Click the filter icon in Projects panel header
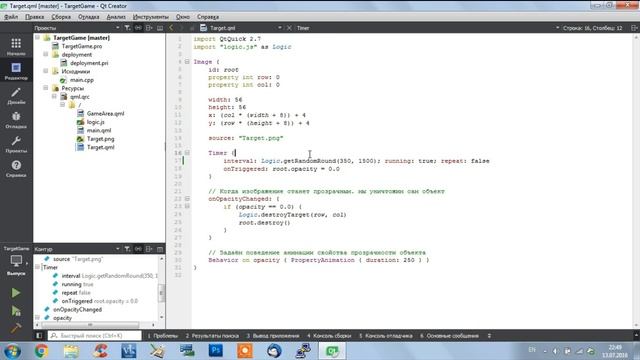The height and width of the screenshot is (360, 640). tap(127, 28)
